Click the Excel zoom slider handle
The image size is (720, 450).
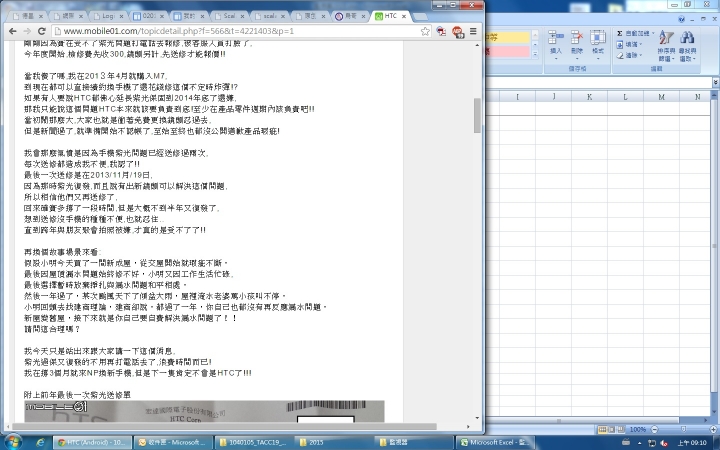coord(684,429)
